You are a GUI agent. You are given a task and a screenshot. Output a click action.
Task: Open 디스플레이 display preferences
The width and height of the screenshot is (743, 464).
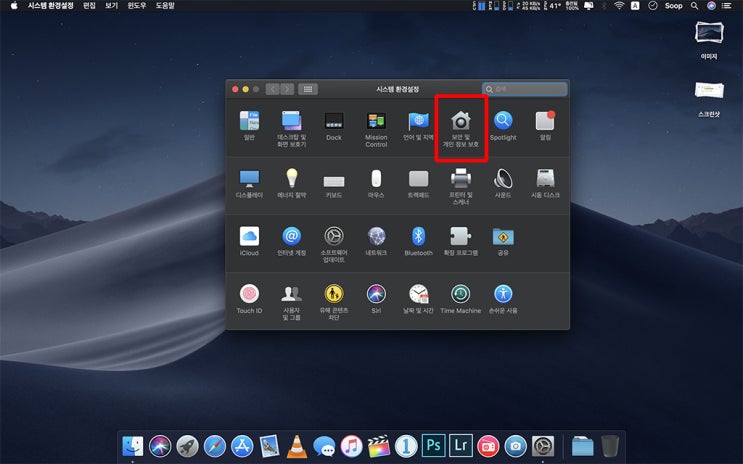pyautogui.click(x=249, y=183)
